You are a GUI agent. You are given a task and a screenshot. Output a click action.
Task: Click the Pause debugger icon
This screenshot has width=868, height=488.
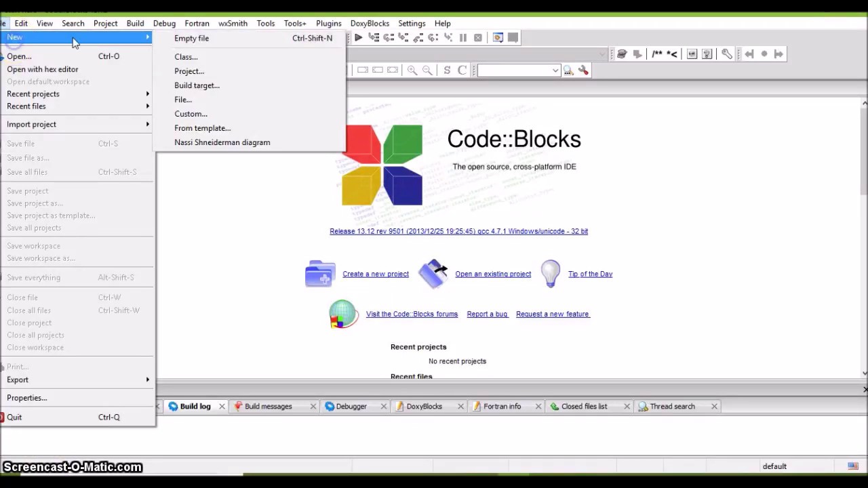463,38
